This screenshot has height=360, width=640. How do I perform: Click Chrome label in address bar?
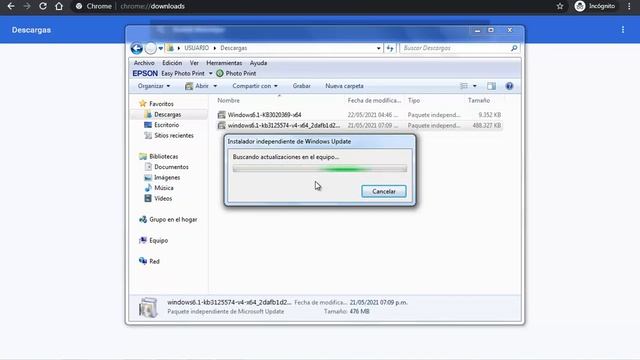pos(99,6)
